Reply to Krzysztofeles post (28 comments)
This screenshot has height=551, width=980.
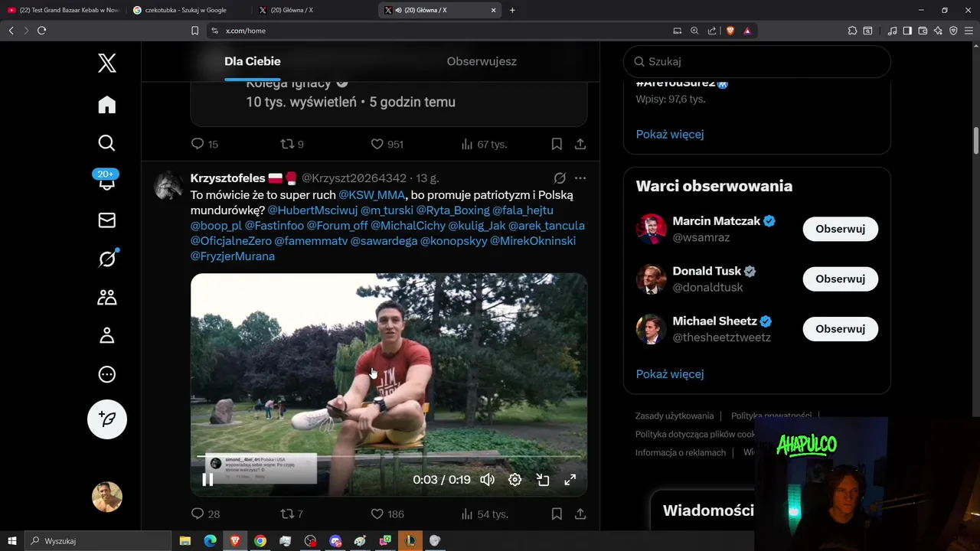(205, 514)
